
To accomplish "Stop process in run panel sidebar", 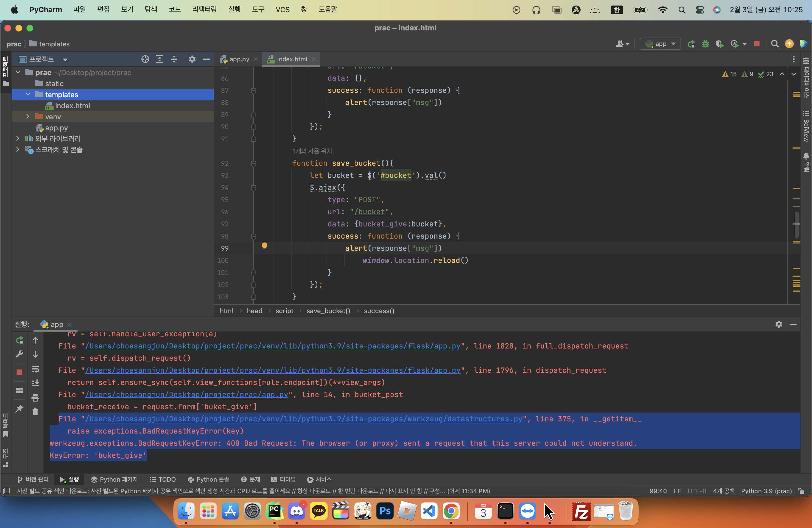I will tap(19, 372).
